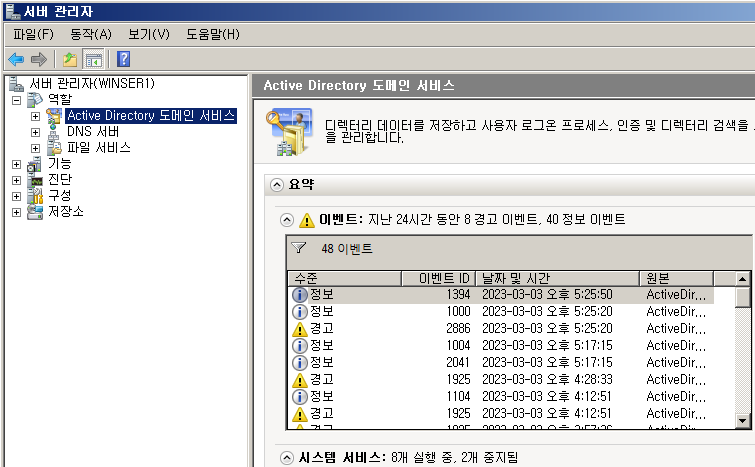Click the event list scrollbar thumb
The image size is (755, 467).
(x=742, y=297)
